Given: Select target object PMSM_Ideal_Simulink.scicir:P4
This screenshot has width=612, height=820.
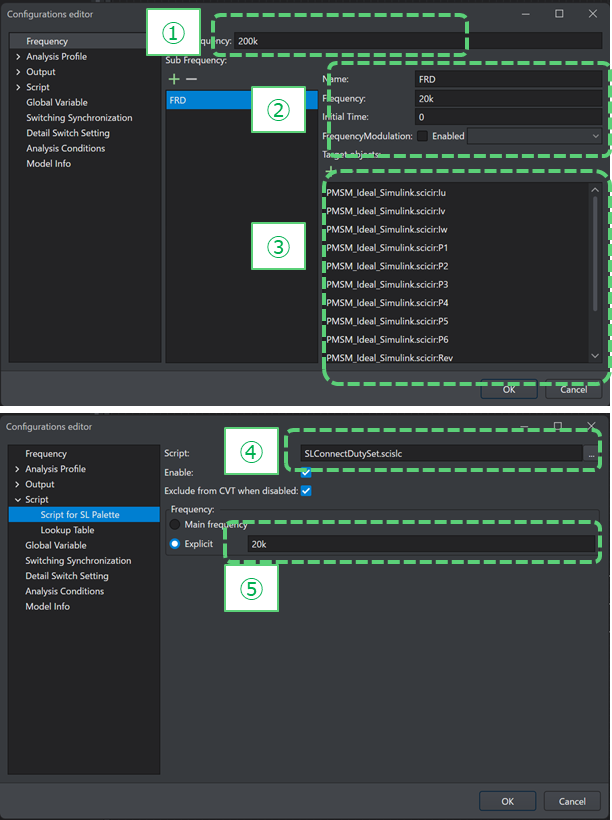Looking at the screenshot, I should click(387, 303).
